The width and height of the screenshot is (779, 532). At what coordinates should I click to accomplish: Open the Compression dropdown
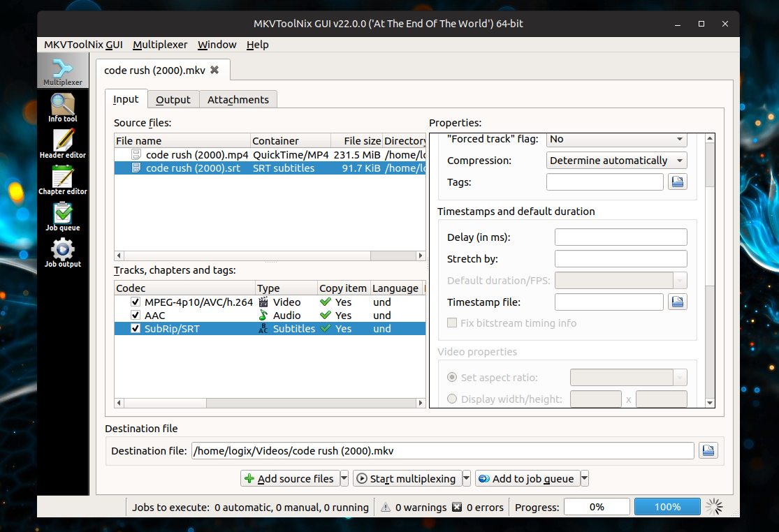(616, 161)
